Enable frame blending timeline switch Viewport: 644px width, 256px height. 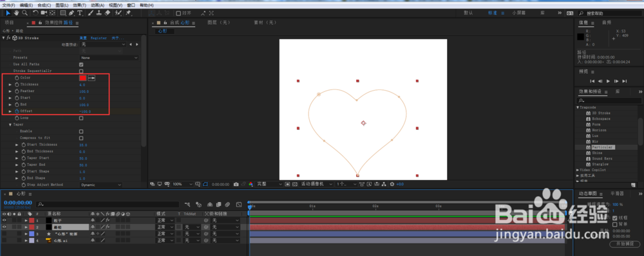pyautogui.click(x=218, y=205)
